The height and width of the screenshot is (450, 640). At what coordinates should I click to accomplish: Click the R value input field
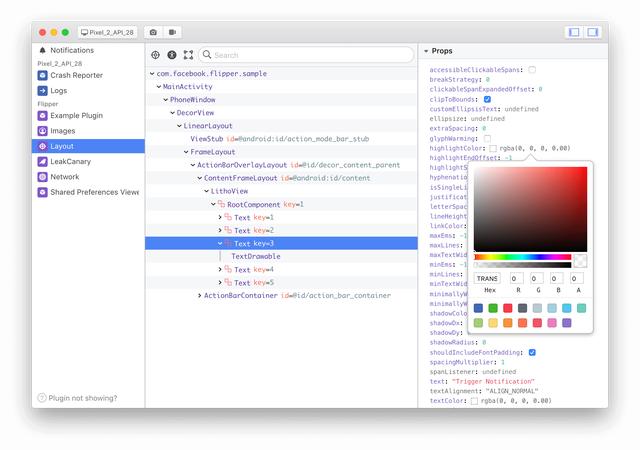coord(517,278)
